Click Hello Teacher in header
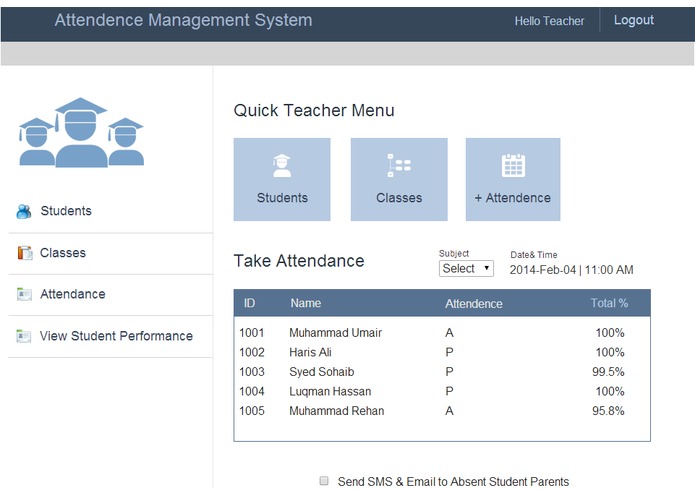Image resolution: width=695 pixels, height=494 pixels. coord(549,21)
